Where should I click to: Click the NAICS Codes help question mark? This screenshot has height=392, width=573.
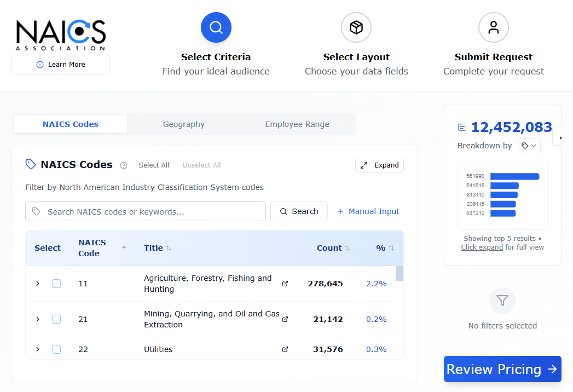point(125,165)
